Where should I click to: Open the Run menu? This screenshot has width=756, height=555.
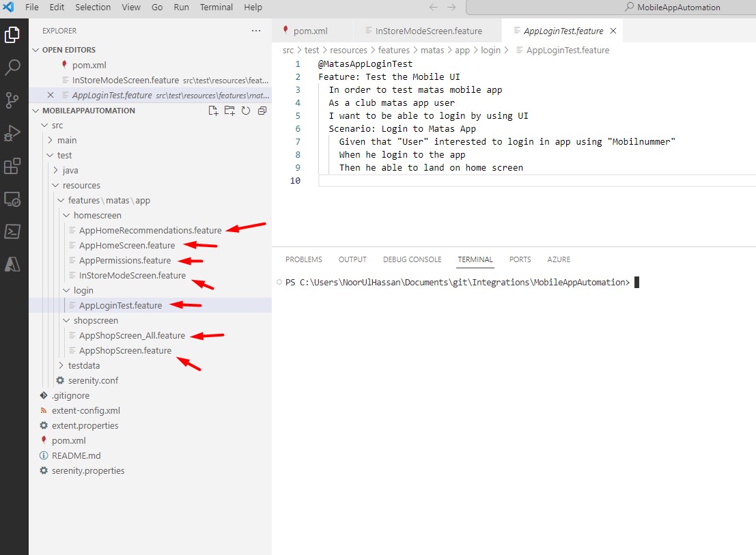[181, 8]
